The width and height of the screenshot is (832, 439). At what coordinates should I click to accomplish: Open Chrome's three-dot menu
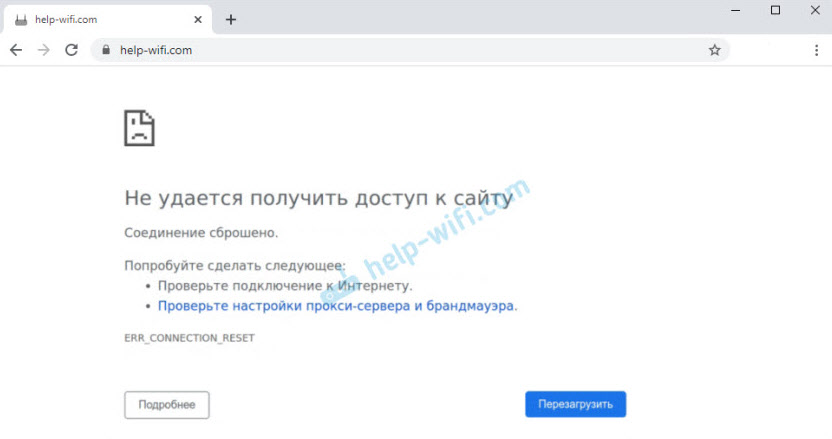tap(816, 50)
